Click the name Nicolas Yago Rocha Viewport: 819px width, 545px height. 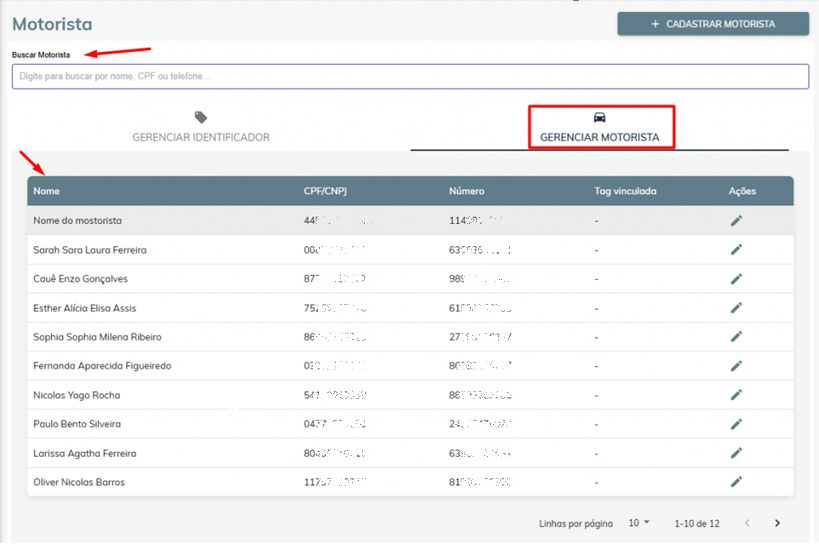(x=77, y=395)
